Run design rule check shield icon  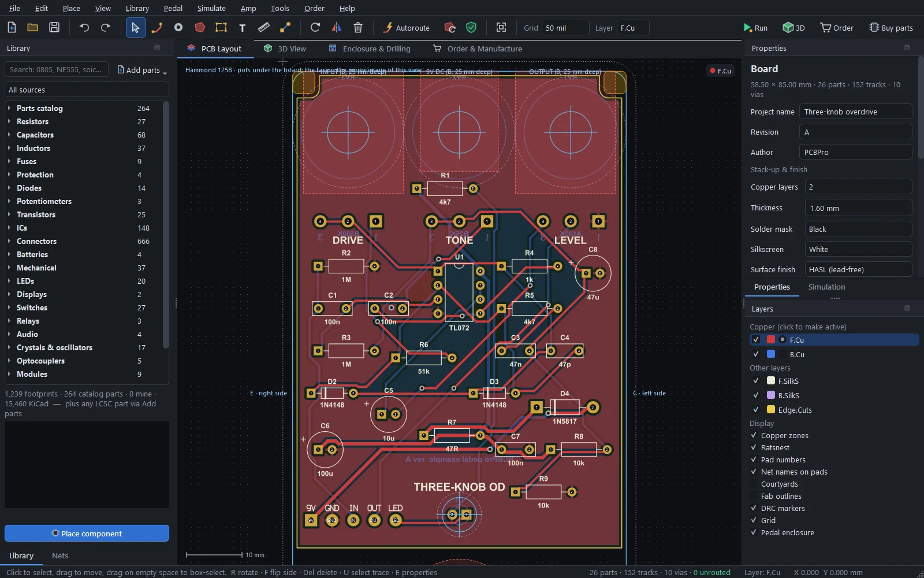coord(471,27)
